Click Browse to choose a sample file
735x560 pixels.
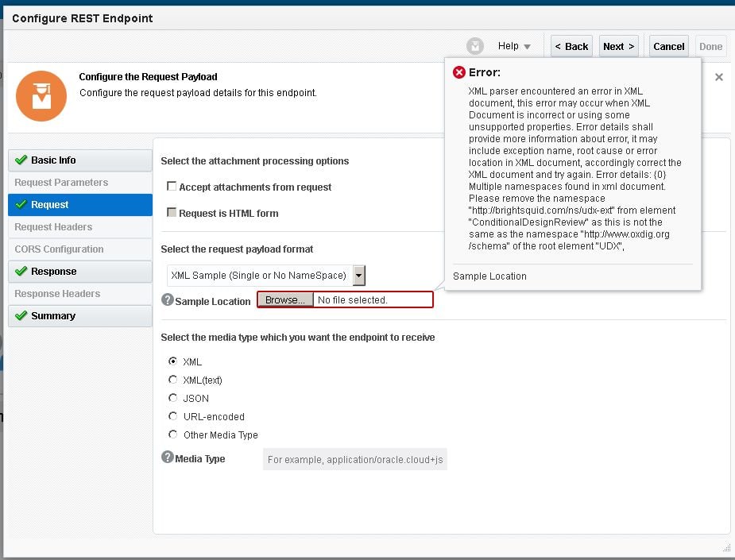(285, 299)
